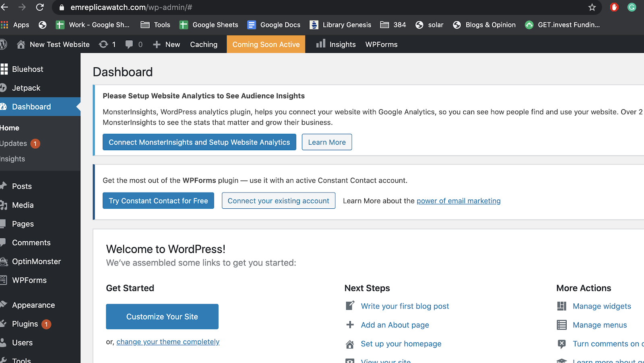Image resolution: width=644 pixels, height=363 pixels.
Task: Click the Coming Soon Active notice
Action: tap(266, 44)
